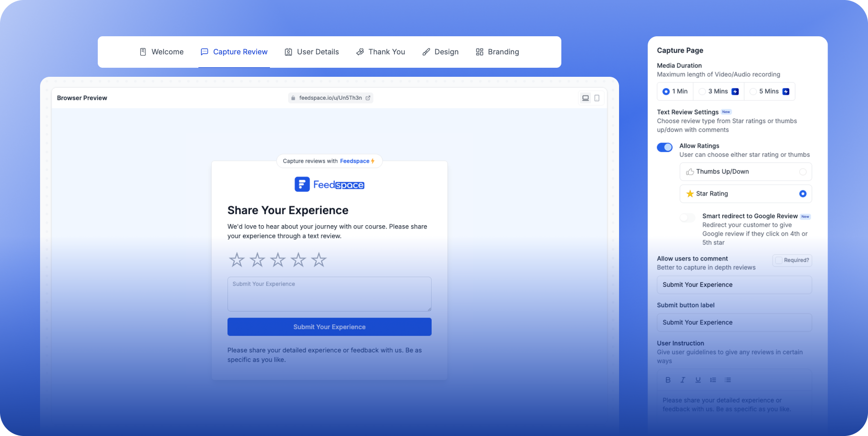Click the Feedspace link in capture badge
Viewport: 868px width, 436px height.
coord(354,161)
